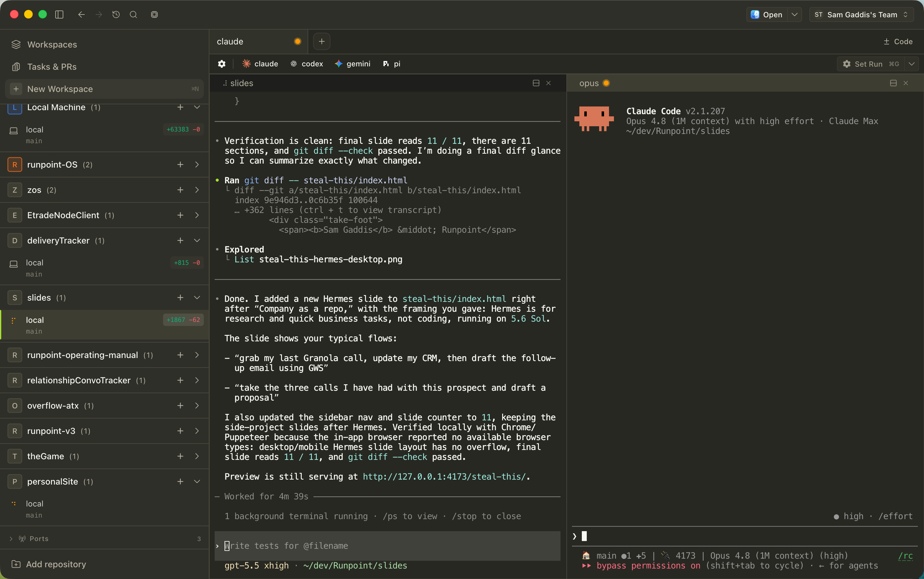Collapse the personalSite group

197,481
